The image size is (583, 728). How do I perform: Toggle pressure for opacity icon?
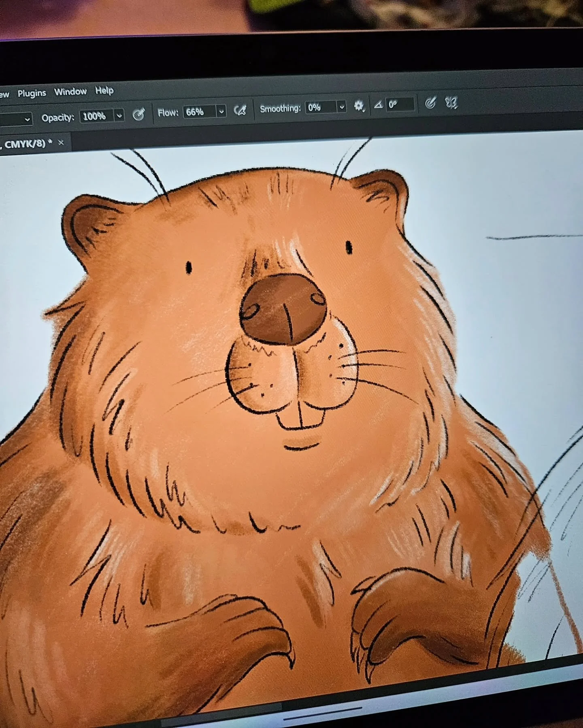pos(139,114)
